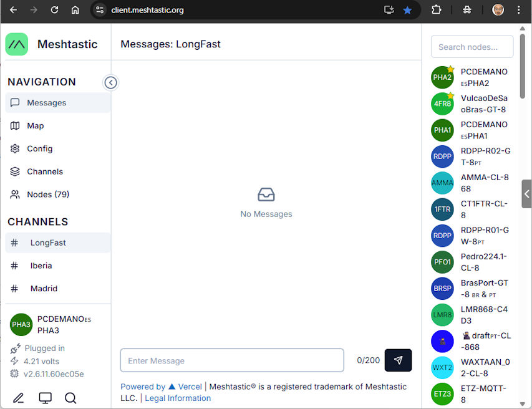
Task: Click the pencil edit device name icon
Action: [x=18, y=398]
